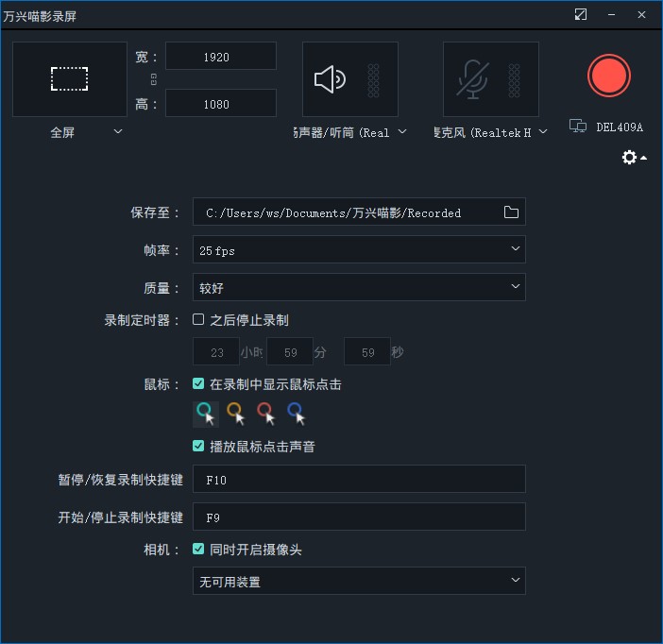Select the red mouse click cursor
Viewport: 663px width, 644px height.
click(x=266, y=414)
